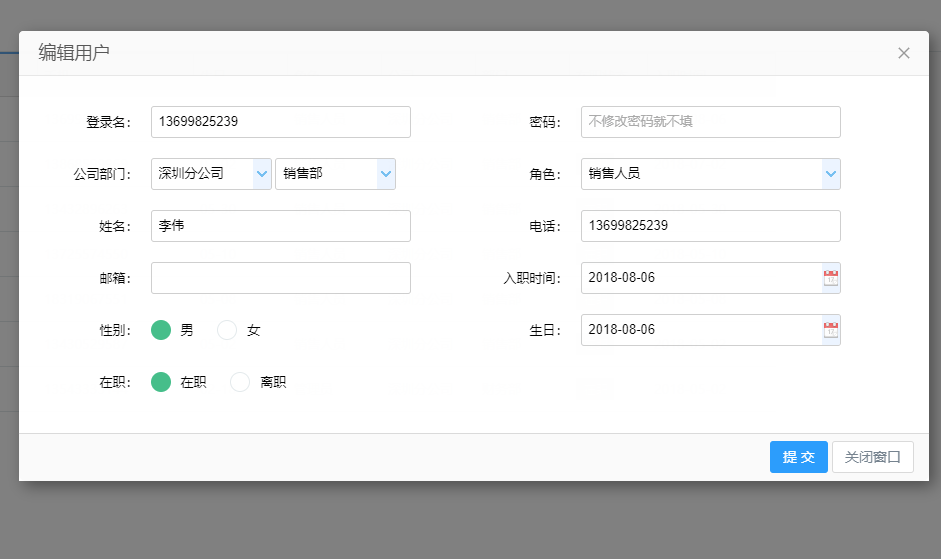Select 在职 employment status radio button
The image size is (941, 559).
click(161, 382)
